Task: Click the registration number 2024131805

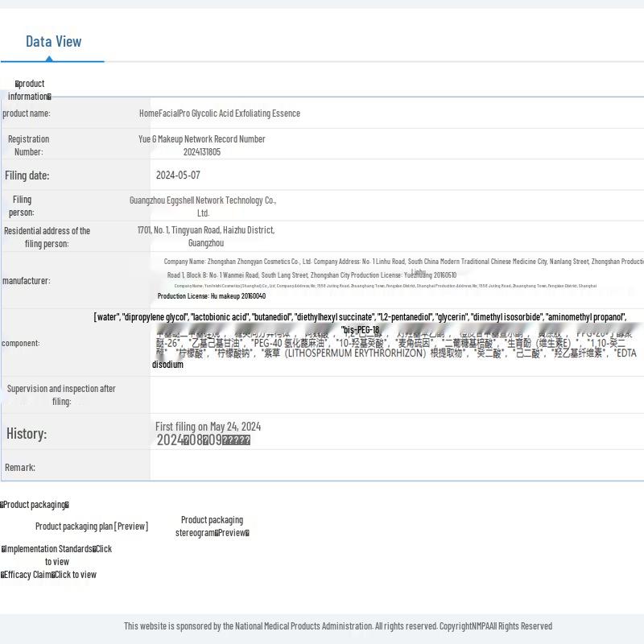Action: 201,151
